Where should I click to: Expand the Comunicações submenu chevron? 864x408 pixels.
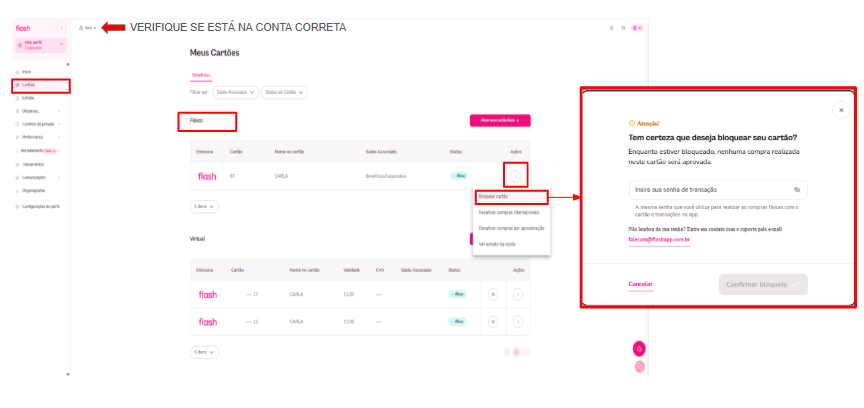coord(59,178)
